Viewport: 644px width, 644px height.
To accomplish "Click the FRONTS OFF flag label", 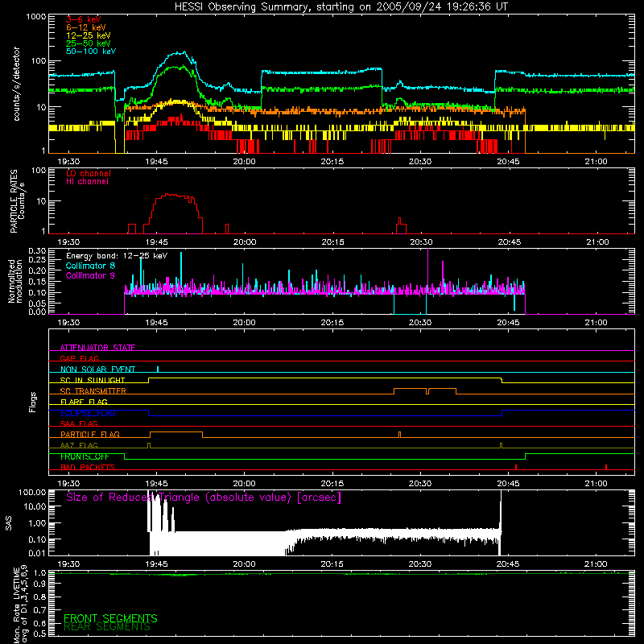I will point(85,456).
